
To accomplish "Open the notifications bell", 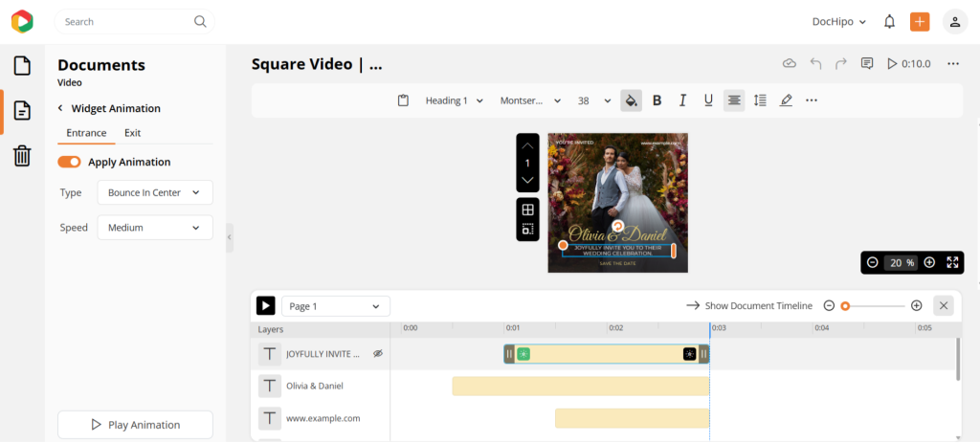I will click(x=889, y=21).
